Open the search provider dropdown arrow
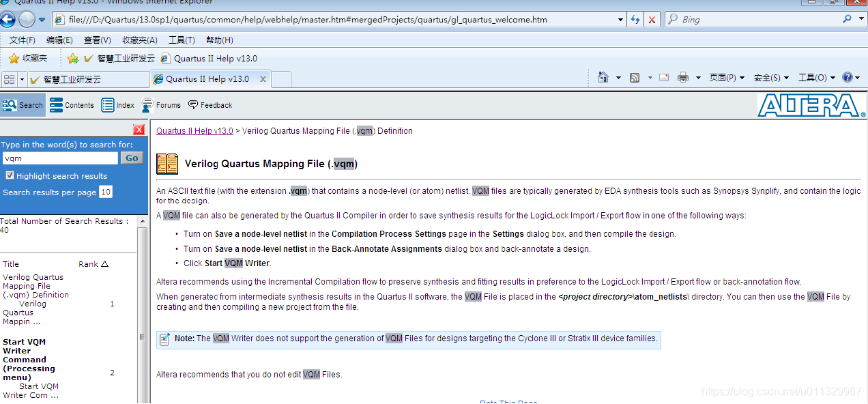This screenshot has height=404, width=868. (x=863, y=20)
